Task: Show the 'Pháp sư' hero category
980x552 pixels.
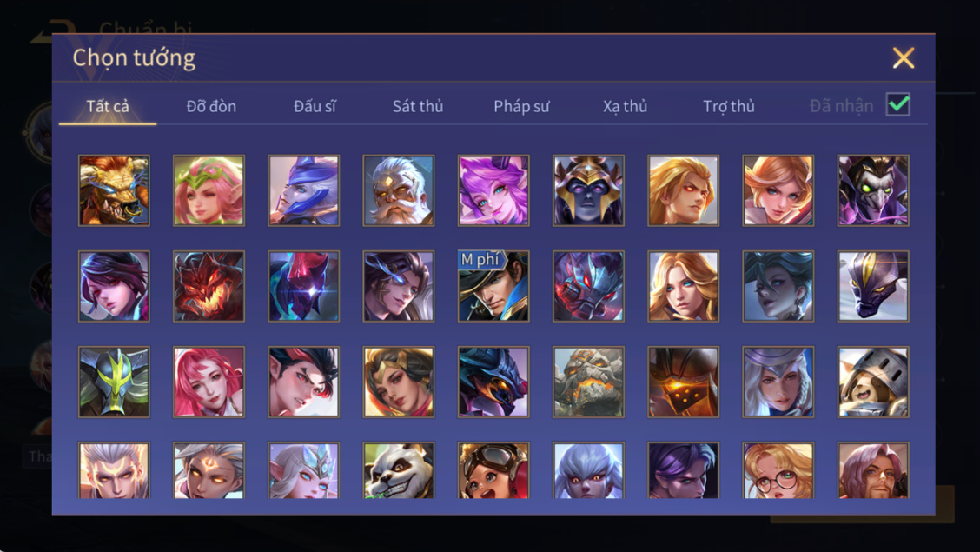Action: 521,106
